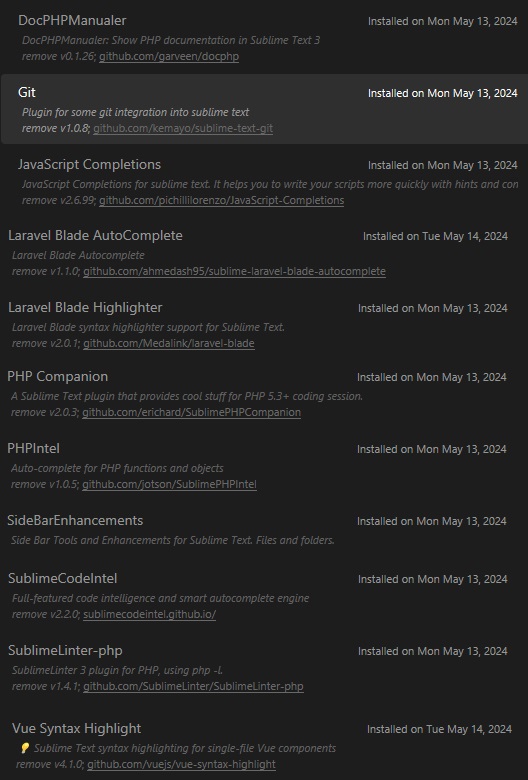Remove the Git package
This screenshot has height=780, width=528.
(x=36, y=128)
